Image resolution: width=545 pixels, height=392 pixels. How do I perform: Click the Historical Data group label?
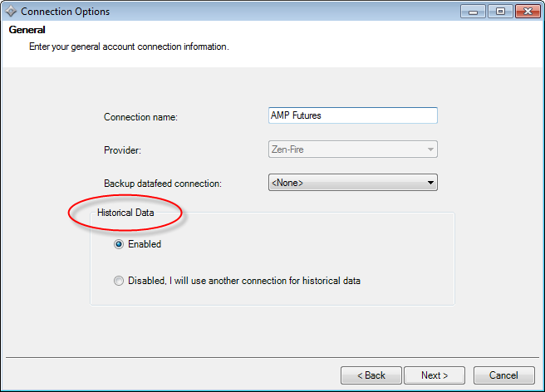click(x=125, y=213)
